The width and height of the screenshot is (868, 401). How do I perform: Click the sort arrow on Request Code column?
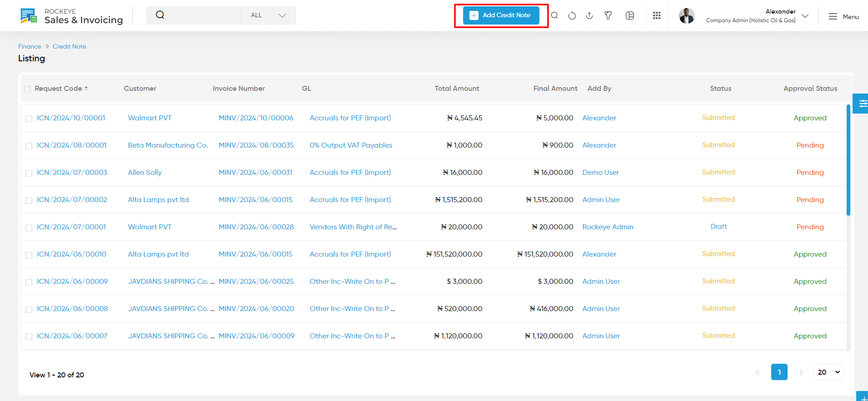coord(86,89)
